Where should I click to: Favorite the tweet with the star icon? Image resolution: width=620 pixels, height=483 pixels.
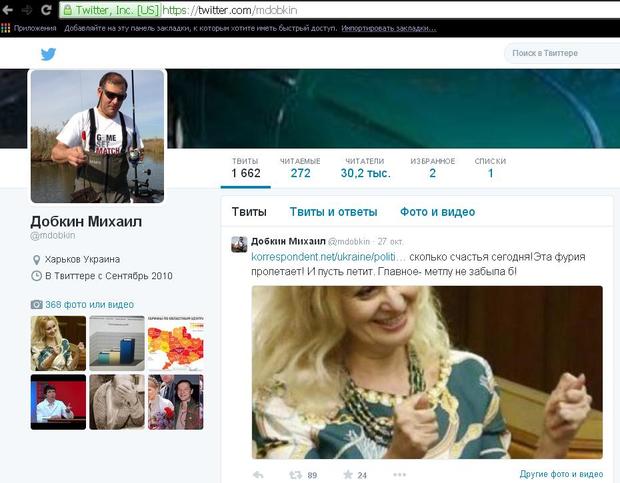click(x=348, y=474)
